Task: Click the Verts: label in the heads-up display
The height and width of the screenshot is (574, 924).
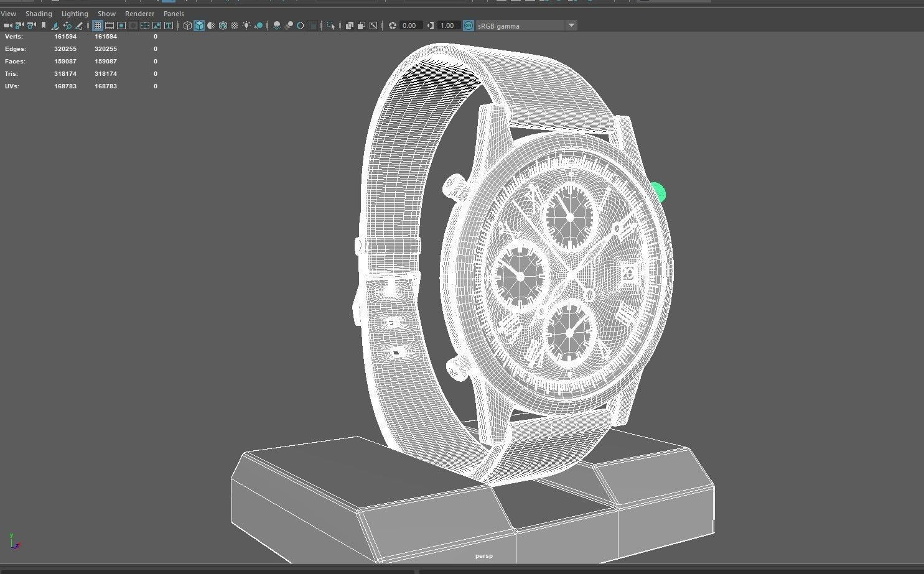Action: coord(14,37)
